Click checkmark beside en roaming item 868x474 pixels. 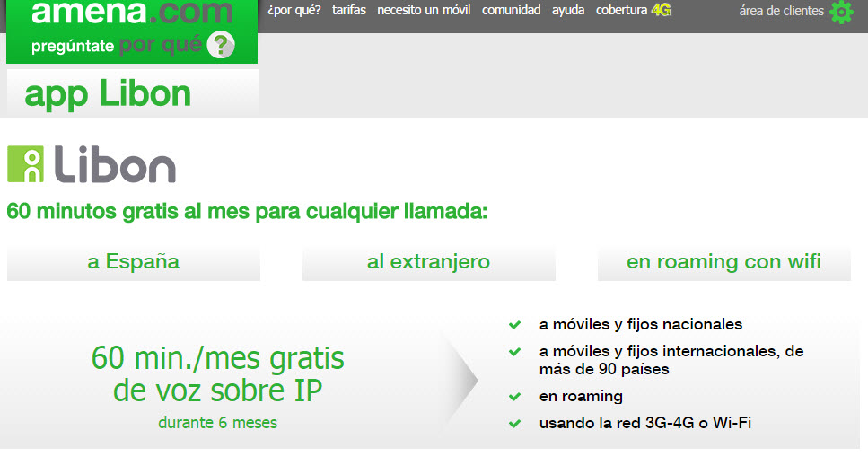[515, 397]
